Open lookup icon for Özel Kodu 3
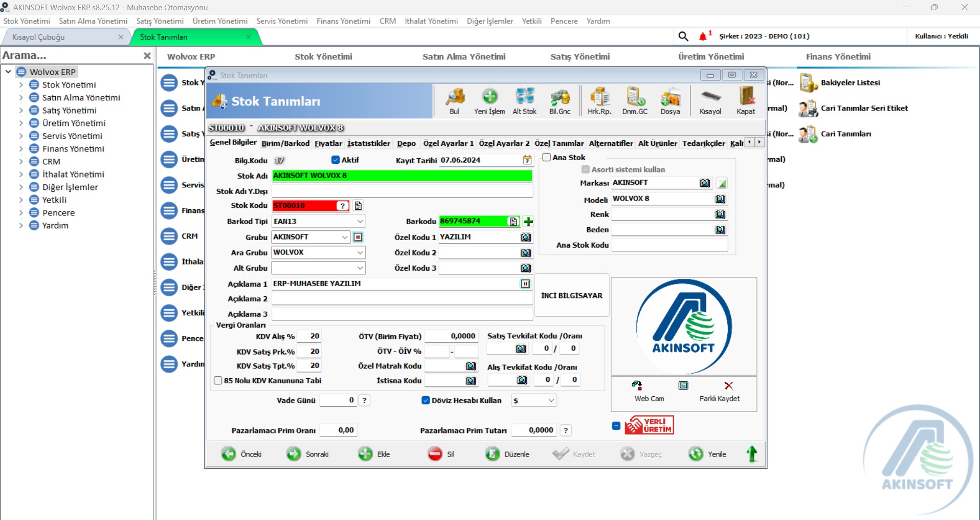The width and height of the screenshot is (980, 520). click(526, 268)
